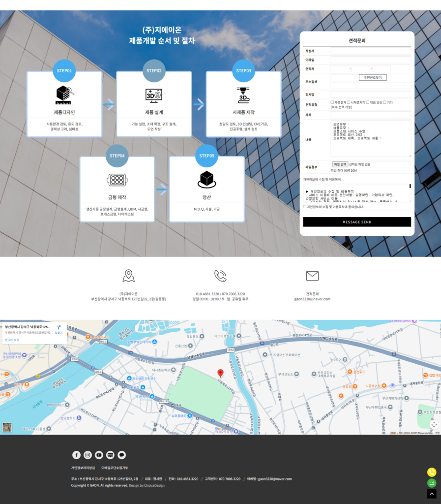Check the 시제품제작 checkbox

click(x=349, y=102)
